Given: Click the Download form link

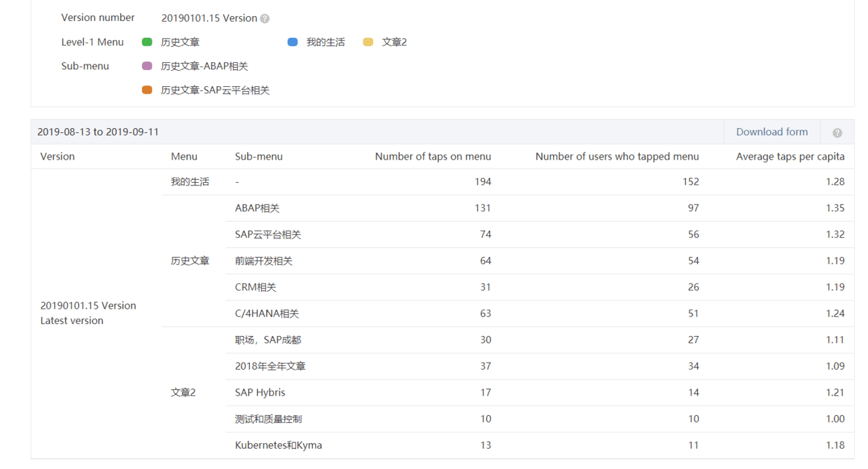Looking at the screenshot, I should click(x=771, y=132).
